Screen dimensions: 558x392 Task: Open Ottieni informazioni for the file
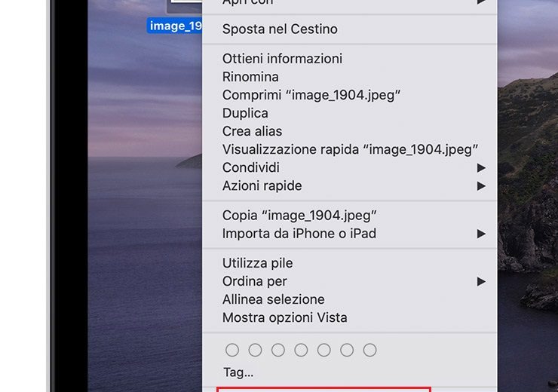[x=282, y=59]
